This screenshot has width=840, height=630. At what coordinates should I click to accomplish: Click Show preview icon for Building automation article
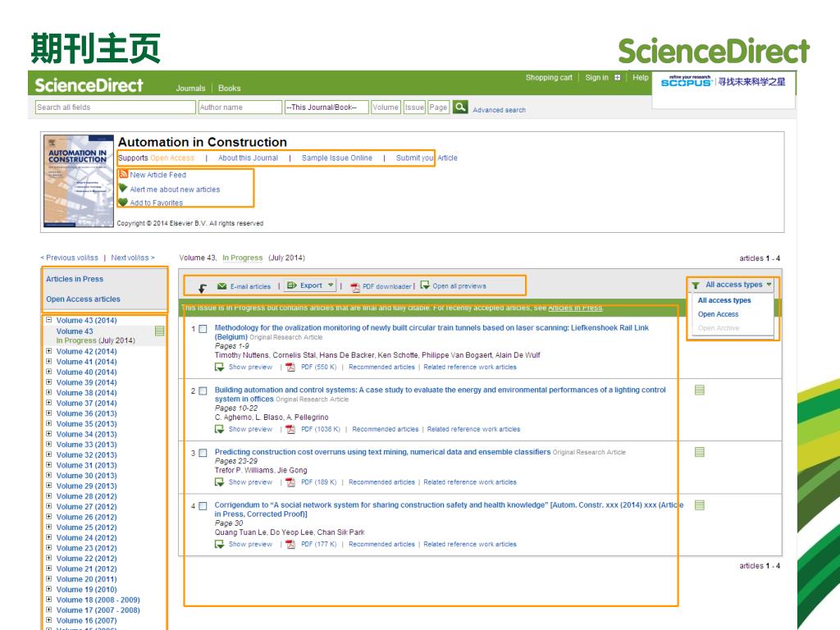(x=219, y=429)
